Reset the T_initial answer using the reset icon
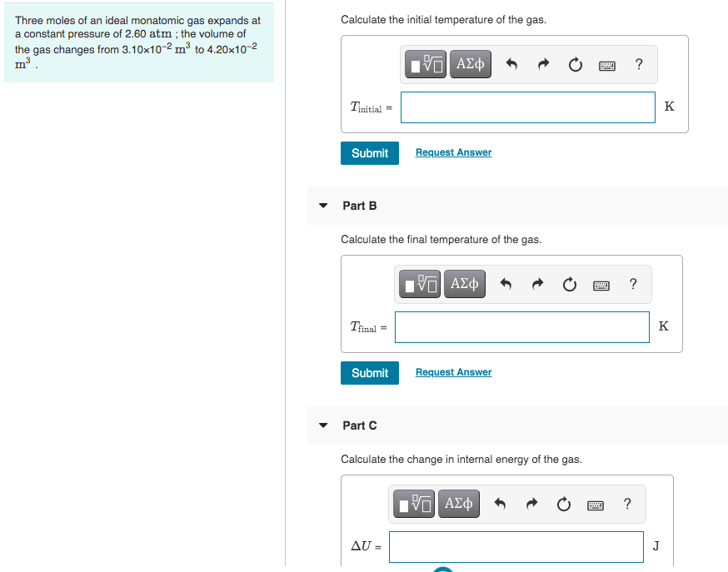 click(x=576, y=64)
